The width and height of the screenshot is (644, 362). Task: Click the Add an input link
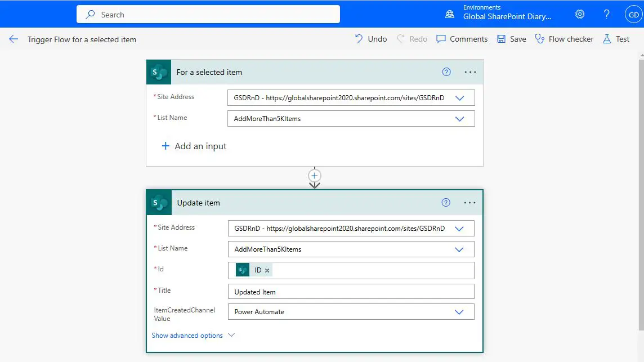tap(194, 146)
